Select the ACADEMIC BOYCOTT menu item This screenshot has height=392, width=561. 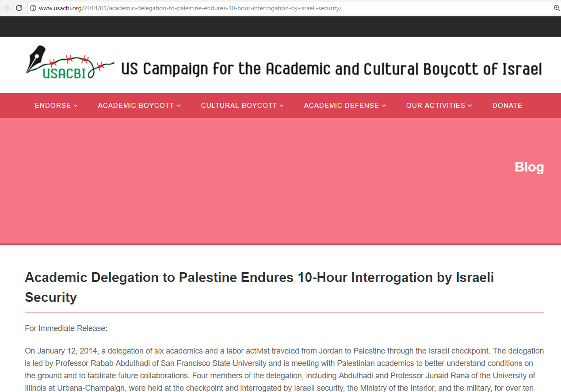[x=136, y=106]
